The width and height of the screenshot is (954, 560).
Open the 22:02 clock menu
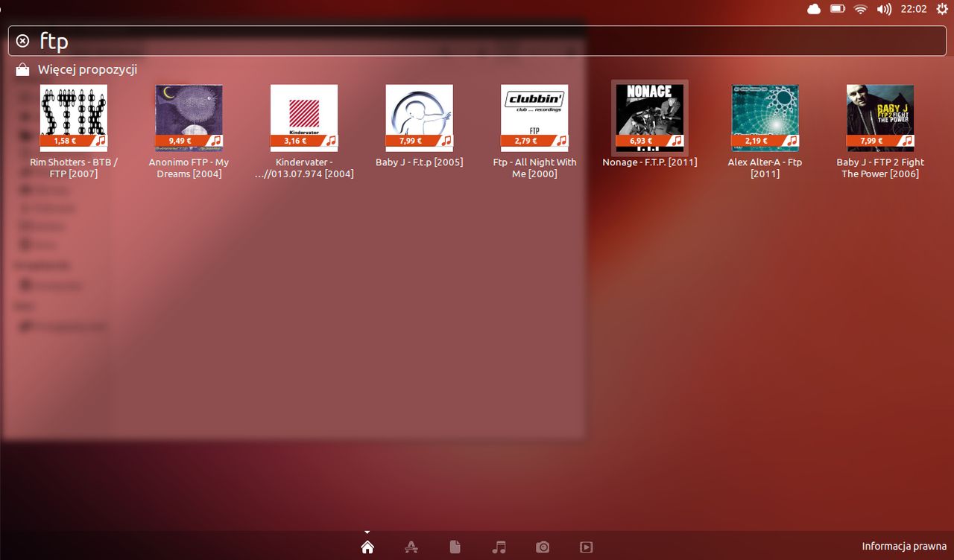tap(913, 9)
